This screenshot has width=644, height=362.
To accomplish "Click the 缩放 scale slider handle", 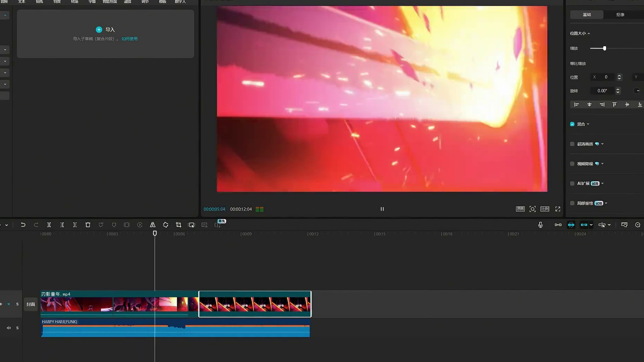I will [604, 48].
